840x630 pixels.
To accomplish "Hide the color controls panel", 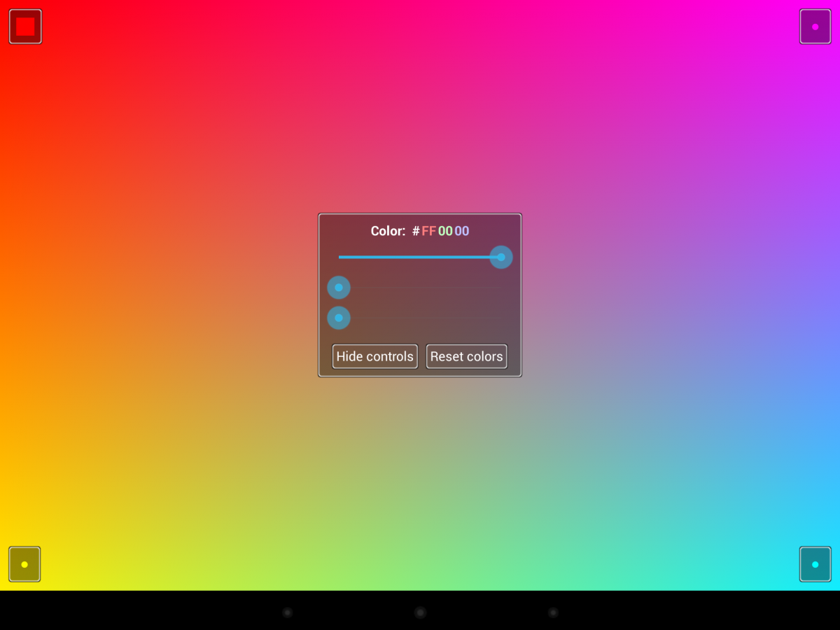I will pos(375,356).
